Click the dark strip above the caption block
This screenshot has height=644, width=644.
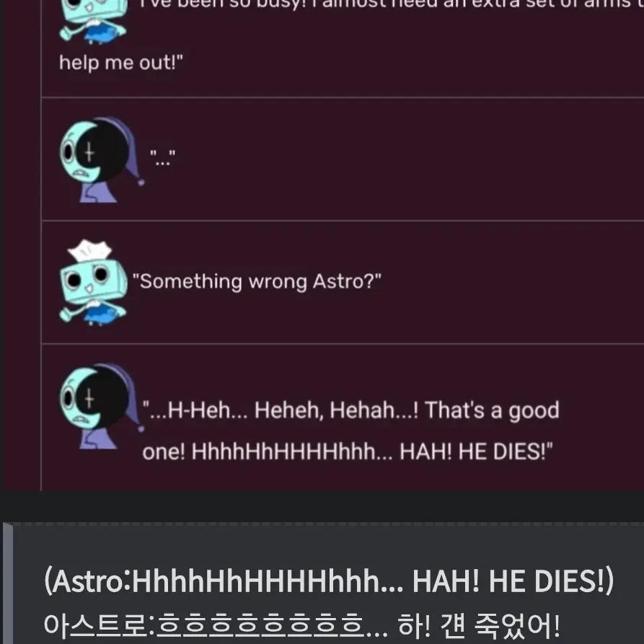click(322, 506)
